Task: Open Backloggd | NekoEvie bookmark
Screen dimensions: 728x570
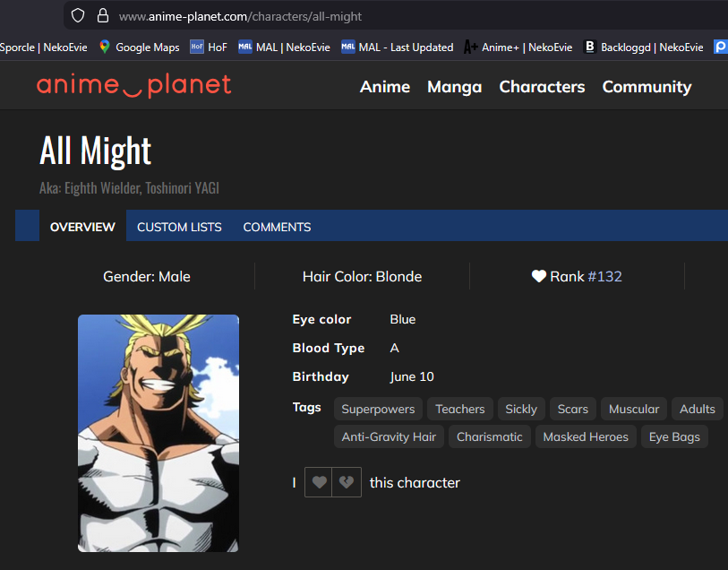Action: pyautogui.click(x=644, y=47)
